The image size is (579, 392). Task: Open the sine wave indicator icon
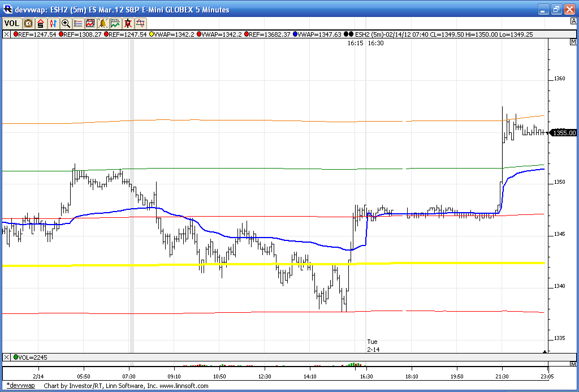tap(141, 24)
